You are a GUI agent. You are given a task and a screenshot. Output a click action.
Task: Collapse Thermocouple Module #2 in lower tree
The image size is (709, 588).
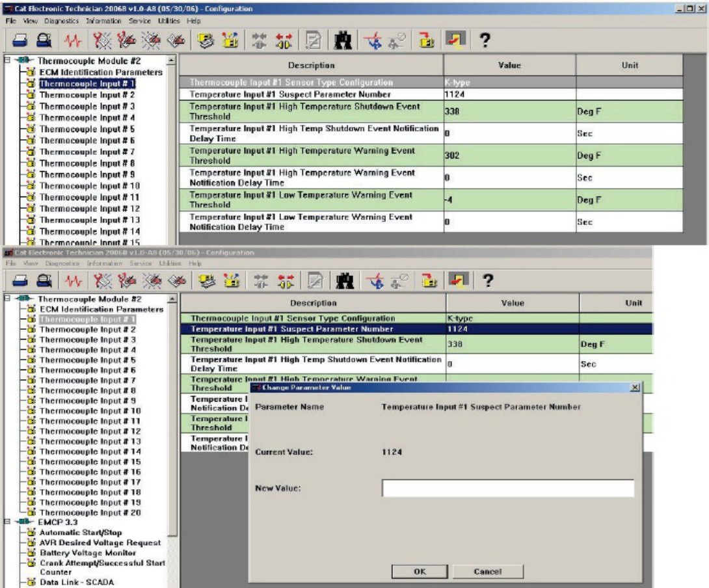pyautogui.click(x=7, y=298)
